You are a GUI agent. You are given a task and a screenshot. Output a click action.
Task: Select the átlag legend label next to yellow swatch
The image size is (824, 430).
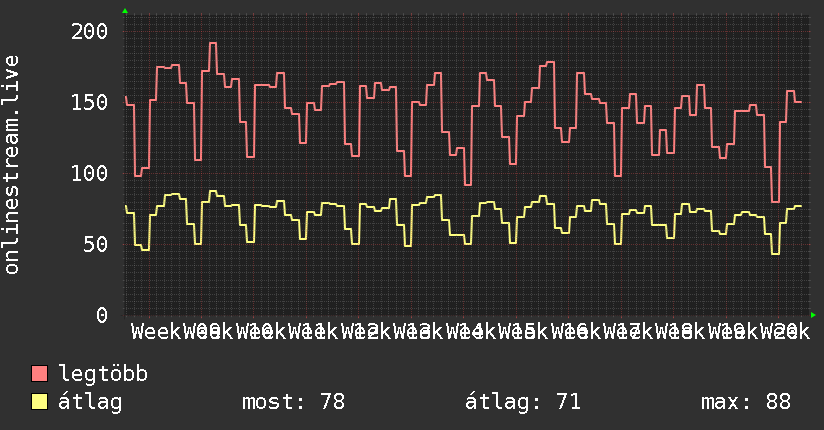coord(90,402)
